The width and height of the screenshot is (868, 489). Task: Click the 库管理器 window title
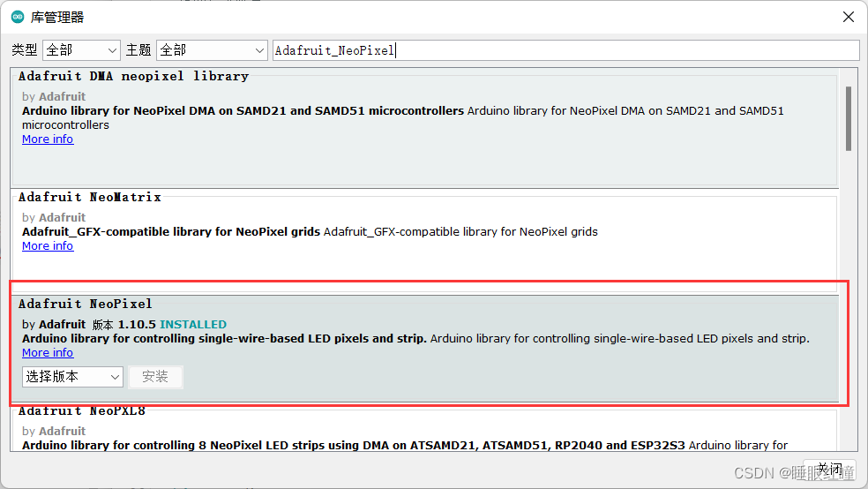pyautogui.click(x=57, y=17)
